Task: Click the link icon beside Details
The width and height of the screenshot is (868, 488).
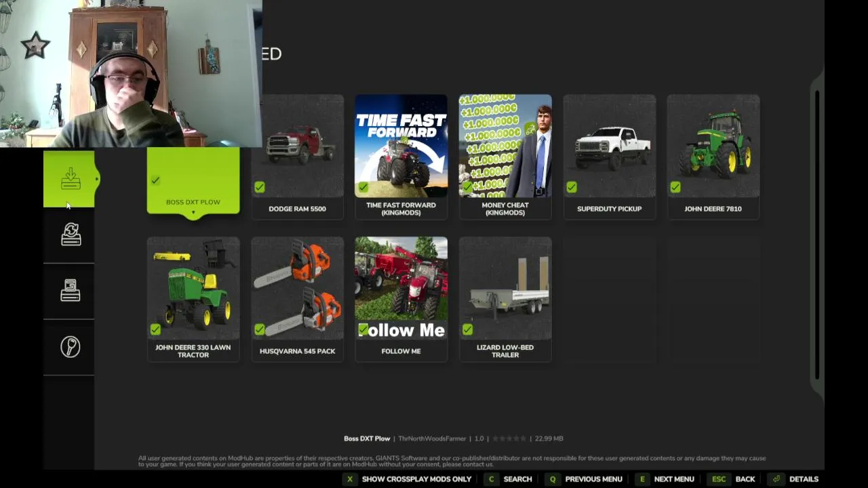Action: (776, 479)
